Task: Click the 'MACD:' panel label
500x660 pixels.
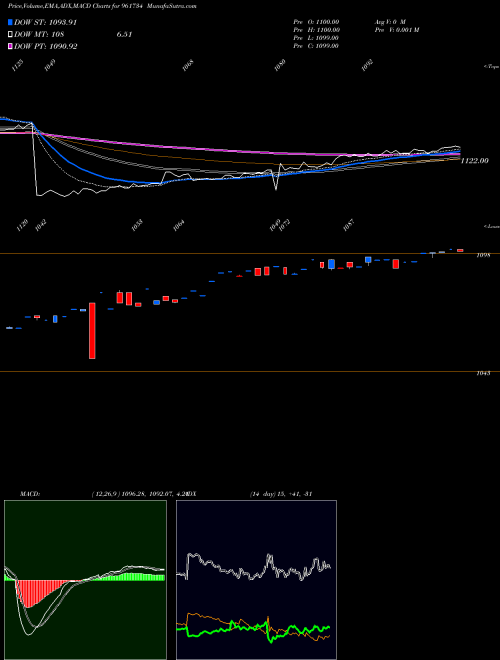Action: [x=30, y=493]
